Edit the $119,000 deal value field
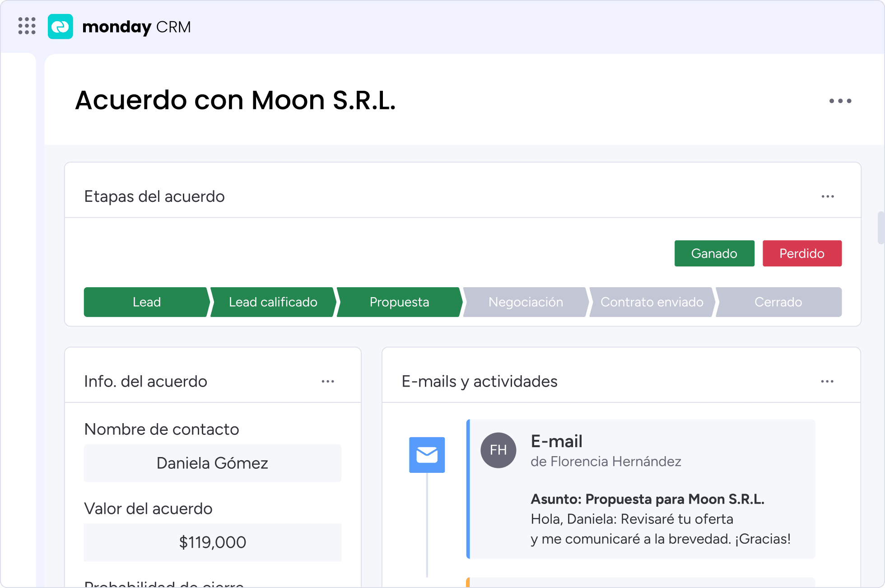885x588 pixels. point(213,542)
